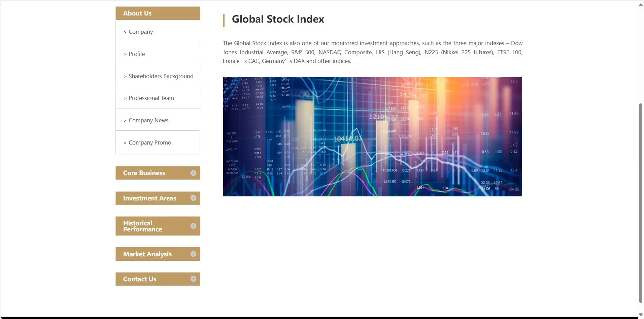Click the scrollbar down arrow
644x319 pixels.
click(641, 315)
